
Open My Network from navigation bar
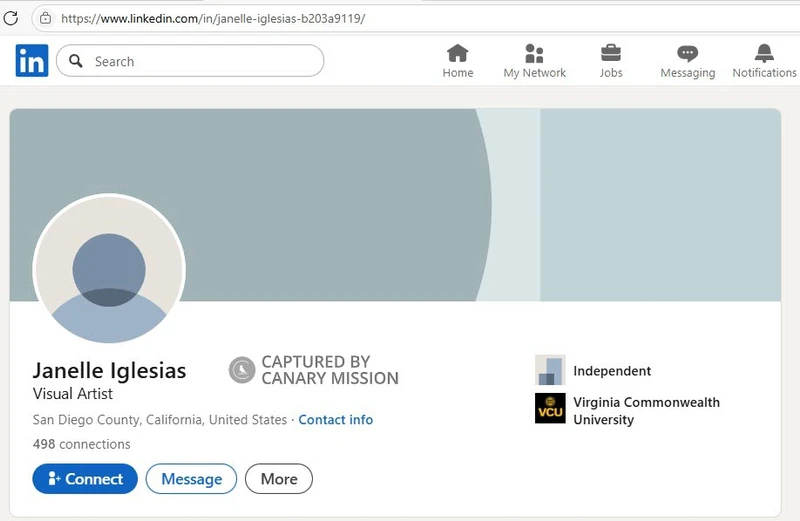point(534,61)
